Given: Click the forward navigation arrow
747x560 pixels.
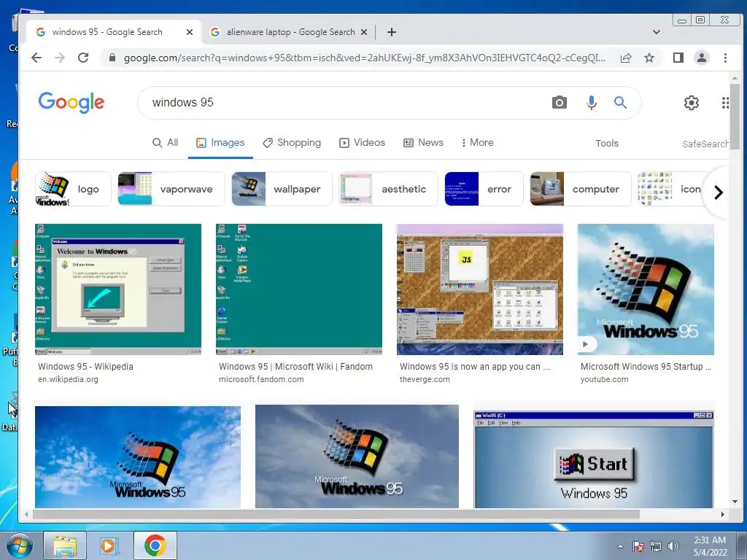Looking at the screenshot, I should point(60,58).
